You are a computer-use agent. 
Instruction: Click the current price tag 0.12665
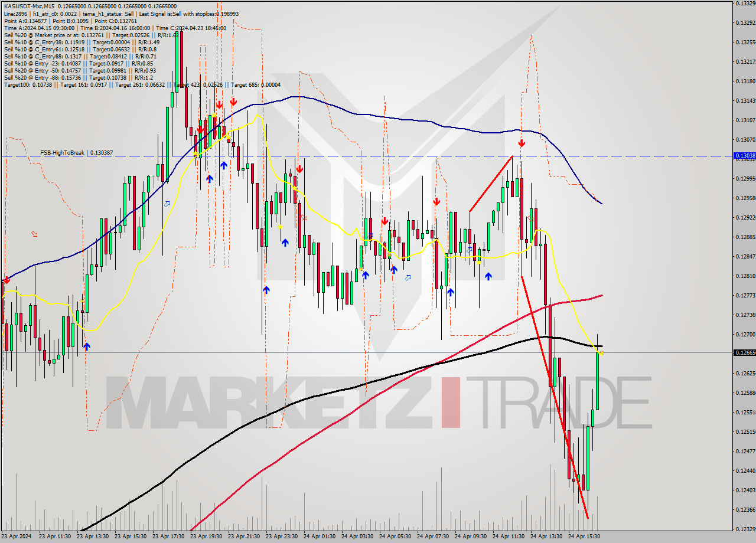pos(744,352)
